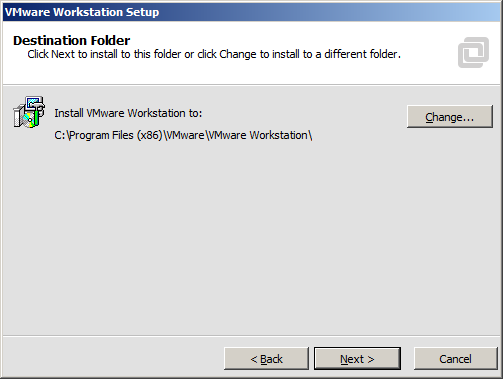Go to previous step with < Back
The width and height of the screenshot is (503, 379).
pyautogui.click(x=266, y=359)
